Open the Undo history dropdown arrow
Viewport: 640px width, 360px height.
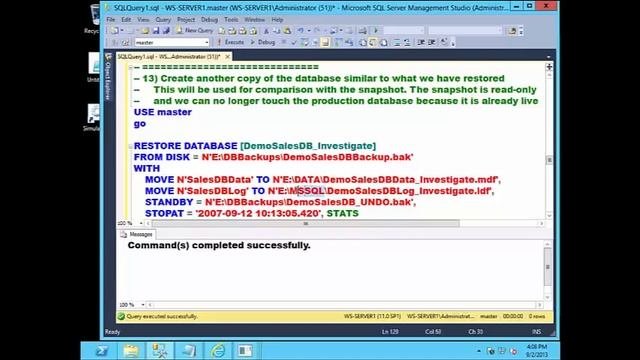click(x=309, y=31)
